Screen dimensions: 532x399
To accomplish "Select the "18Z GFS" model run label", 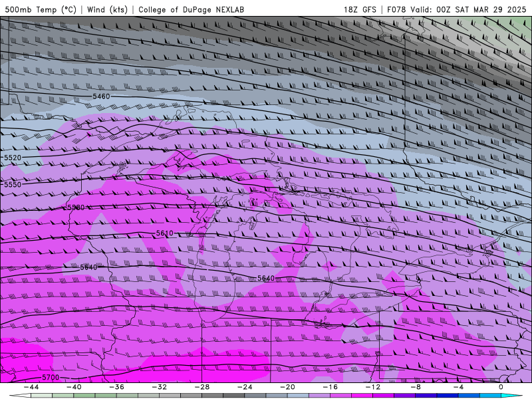I will click(x=360, y=9).
